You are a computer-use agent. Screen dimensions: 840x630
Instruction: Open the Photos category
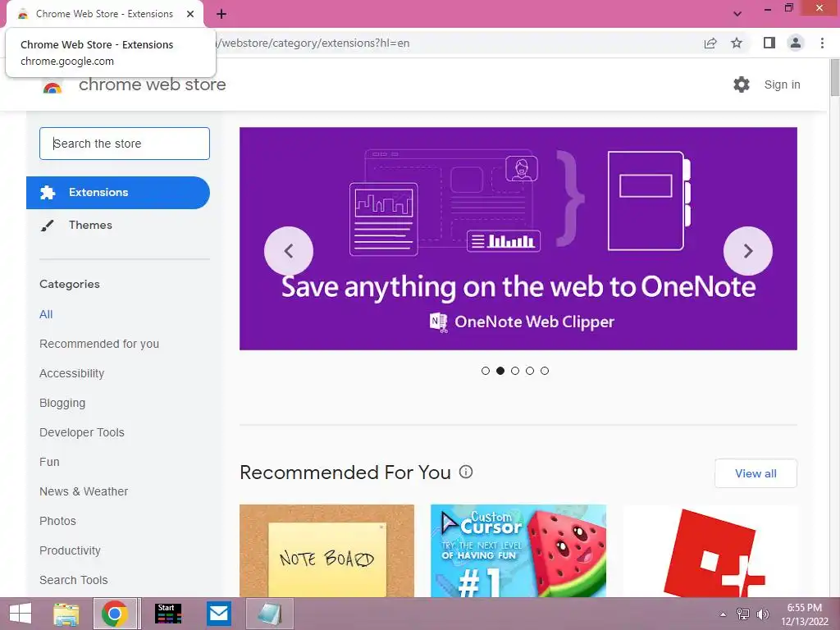tap(58, 521)
